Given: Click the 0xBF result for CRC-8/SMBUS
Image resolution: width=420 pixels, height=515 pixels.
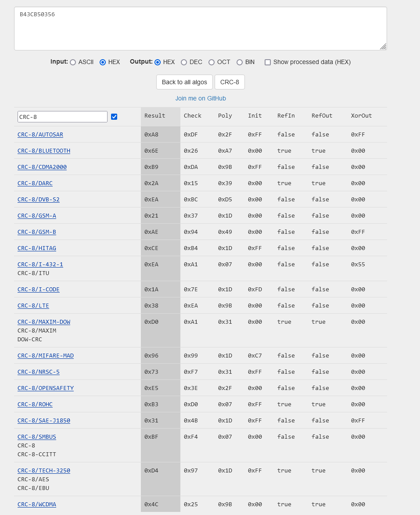Looking at the screenshot, I should pyautogui.click(x=151, y=437).
